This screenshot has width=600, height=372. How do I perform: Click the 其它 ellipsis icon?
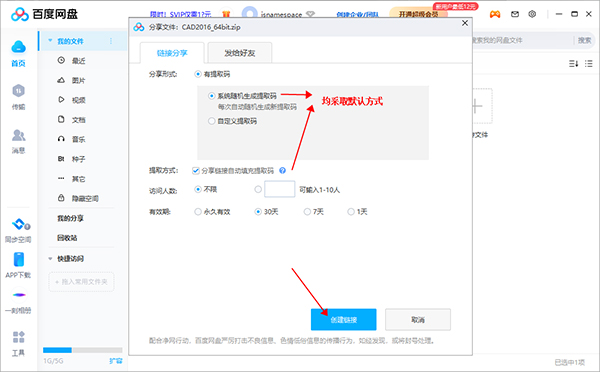tap(61, 178)
